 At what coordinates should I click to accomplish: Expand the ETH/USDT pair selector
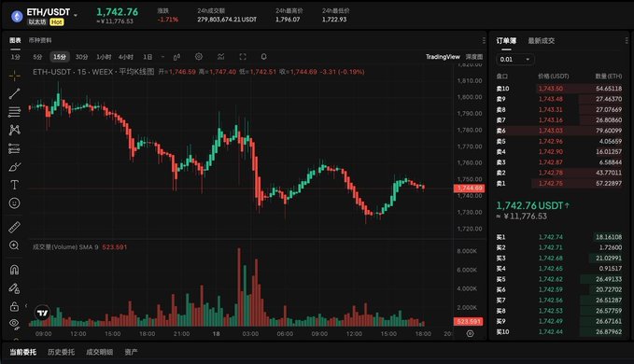coord(76,15)
